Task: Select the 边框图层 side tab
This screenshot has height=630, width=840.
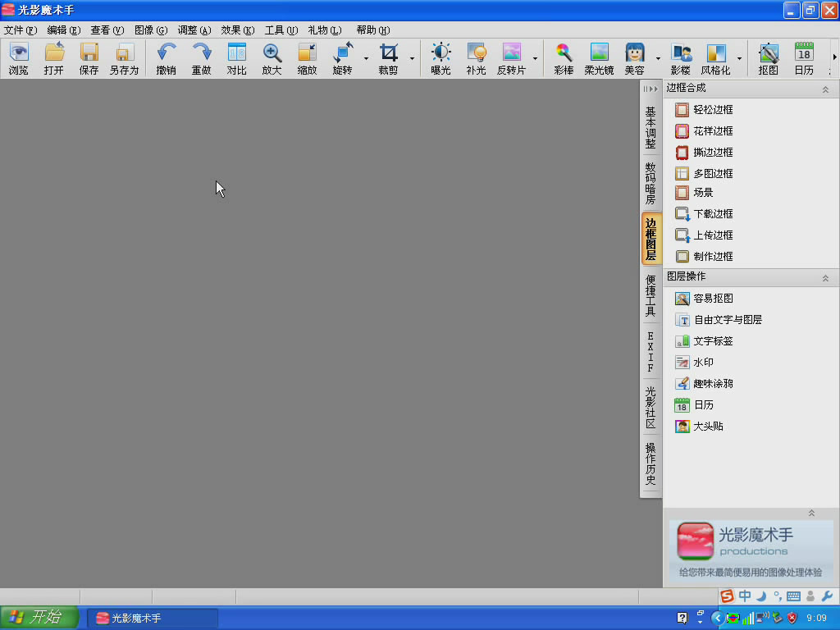Action: (651, 239)
